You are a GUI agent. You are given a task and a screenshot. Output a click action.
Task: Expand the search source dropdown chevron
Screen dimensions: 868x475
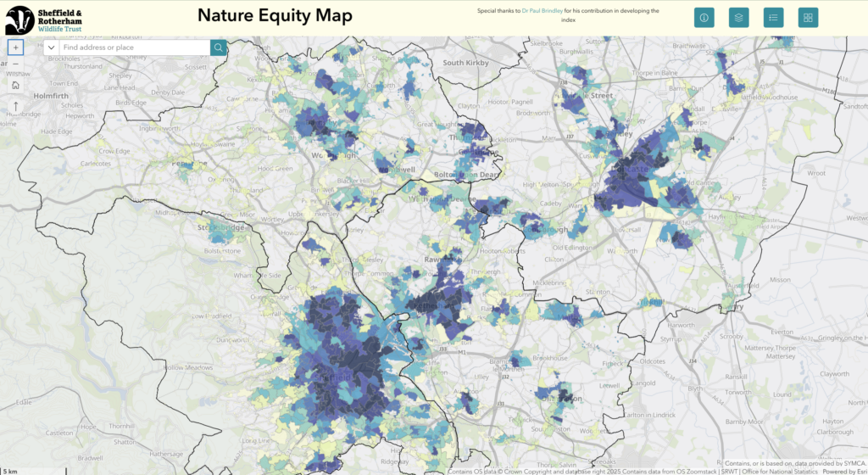point(52,47)
